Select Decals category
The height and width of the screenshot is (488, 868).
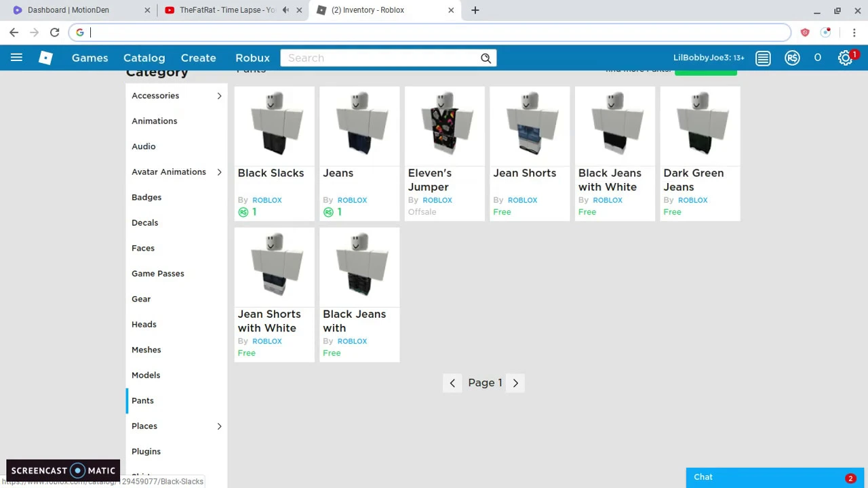click(x=144, y=223)
